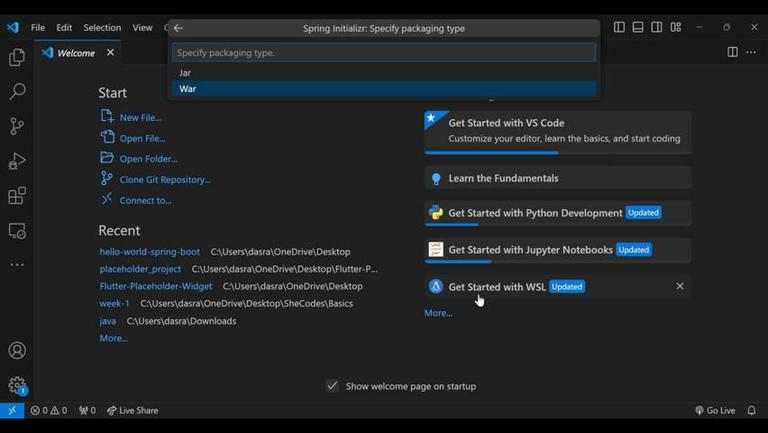Select the Jar packaging option

coord(185,73)
